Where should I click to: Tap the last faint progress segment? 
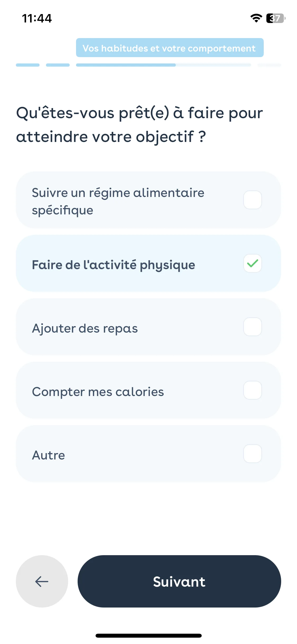(269, 65)
